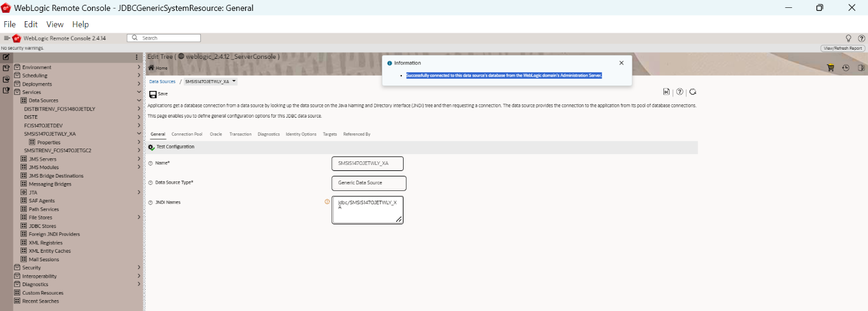
Task: Switch to the Diagnostics tab
Action: (x=268, y=134)
